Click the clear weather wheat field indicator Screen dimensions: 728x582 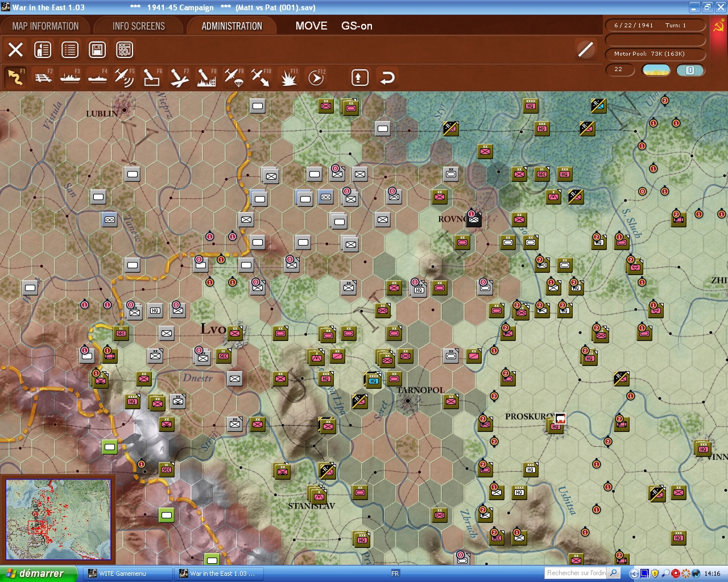[x=656, y=70]
